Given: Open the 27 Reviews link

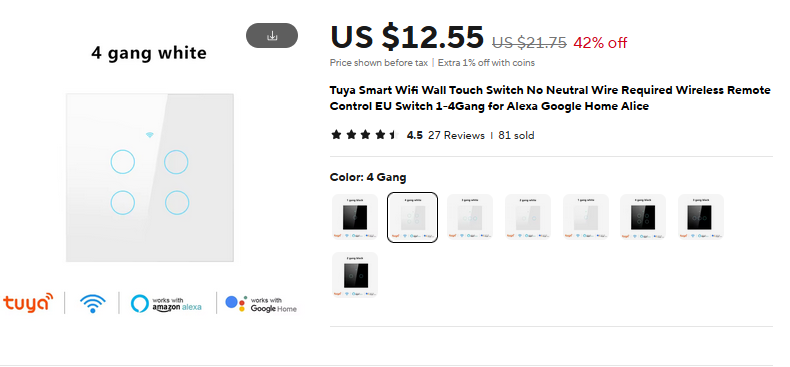Looking at the screenshot, I should pos(456,136).
